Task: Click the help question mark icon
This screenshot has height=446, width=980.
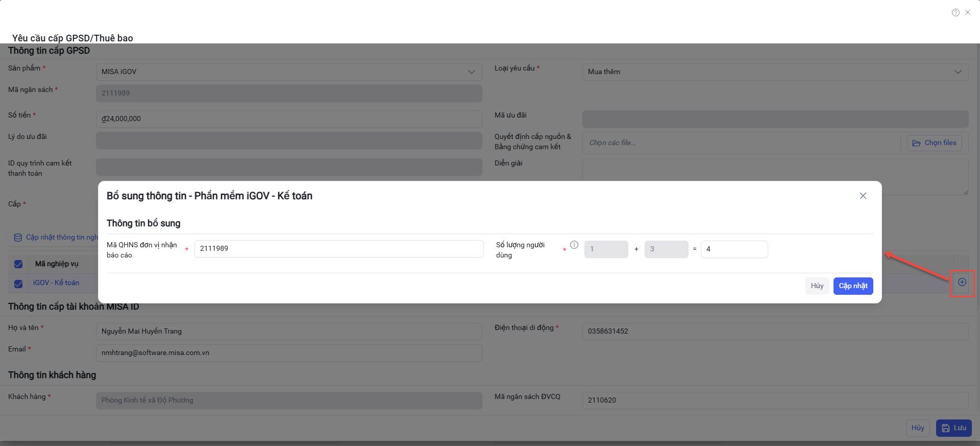Action: click(x=955, y=13)
